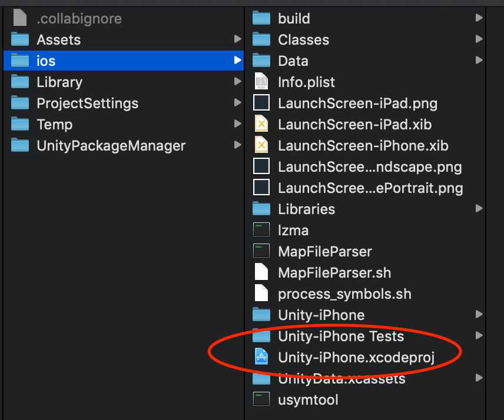Click the Libraries folder icon
The width and height of the screenshot is (504, 420).
[261, 209]
